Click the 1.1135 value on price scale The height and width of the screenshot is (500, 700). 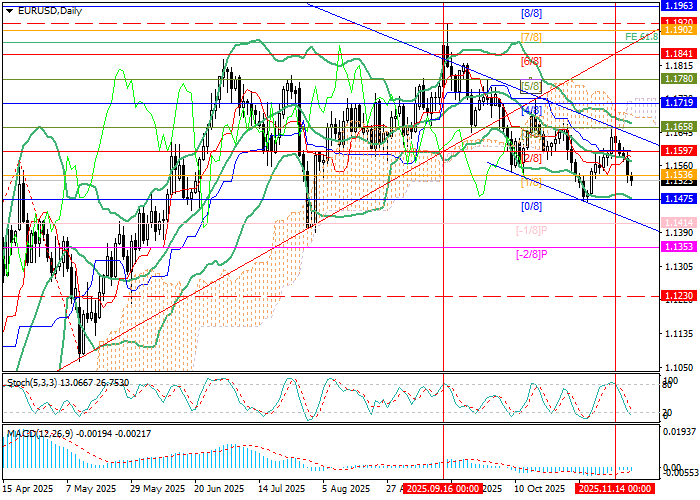(679, 333)
